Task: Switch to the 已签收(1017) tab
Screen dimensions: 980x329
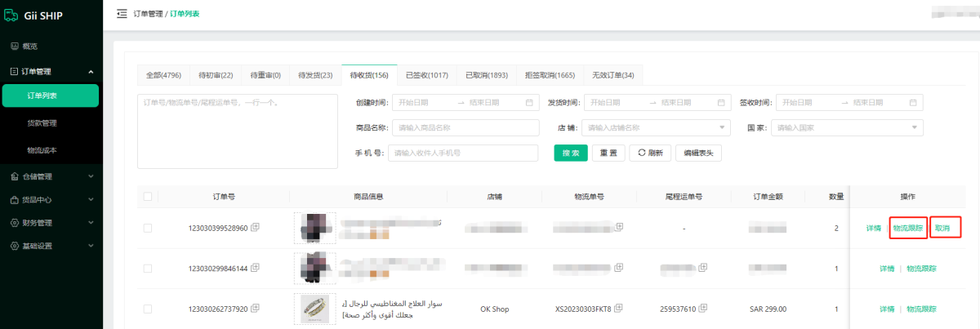Action: [426, 75]
